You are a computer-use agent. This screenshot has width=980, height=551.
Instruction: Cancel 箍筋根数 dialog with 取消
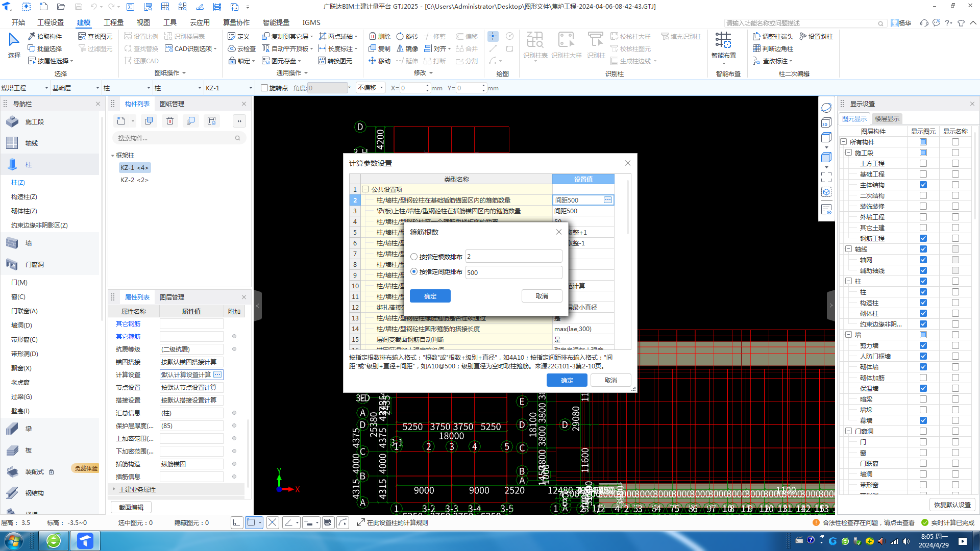tap(542, 296)
